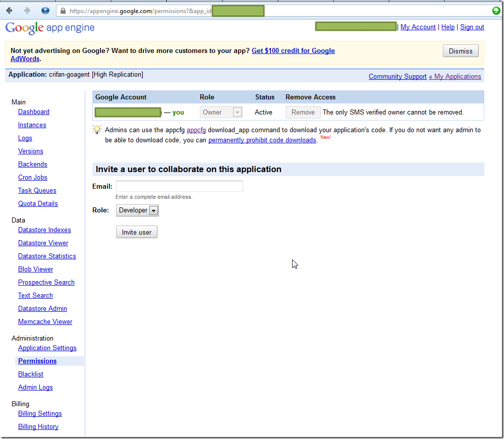Open the Get $100 credit for Google link
This screenshot has width=504, height=439.
click(293, 50)
